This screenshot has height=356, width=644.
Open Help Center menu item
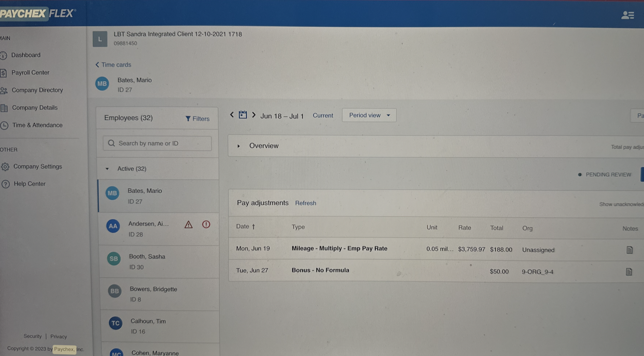coord(30,184)
